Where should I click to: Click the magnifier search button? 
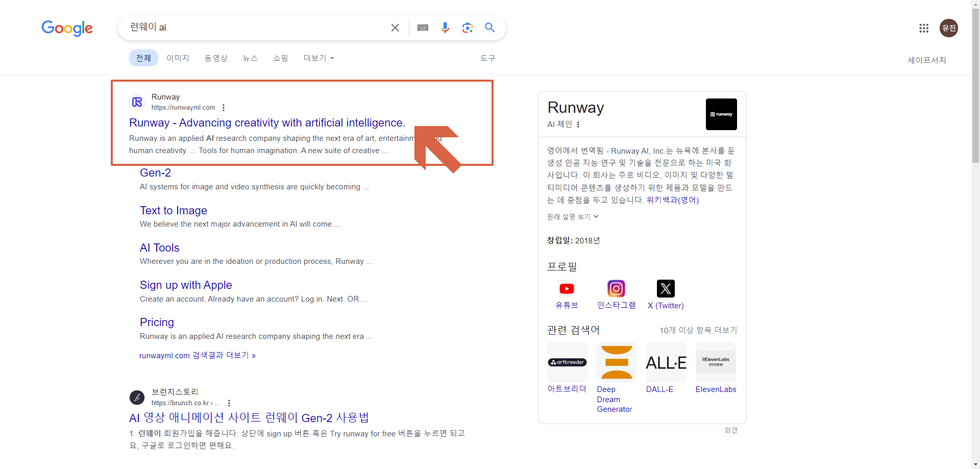pyautogui.click(x=490, y=28)
